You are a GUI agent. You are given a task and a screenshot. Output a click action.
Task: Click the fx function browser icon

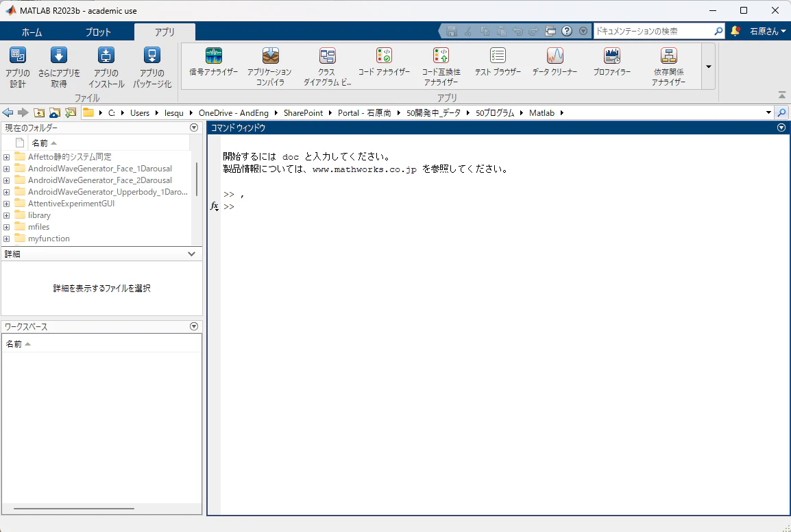point(215,206)
